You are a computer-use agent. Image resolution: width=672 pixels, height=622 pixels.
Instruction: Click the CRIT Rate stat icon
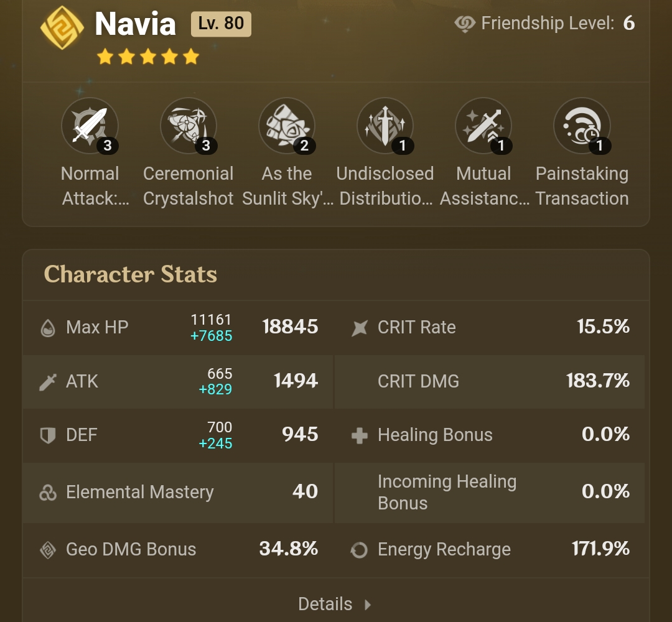[x=359, y=327]
